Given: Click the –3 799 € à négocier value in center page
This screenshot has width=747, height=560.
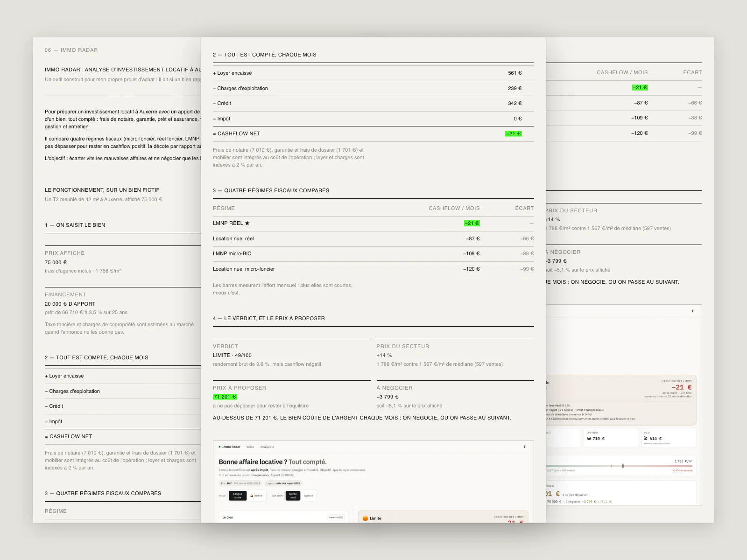Looking at the screenshot, I should [x=388, y=397].
